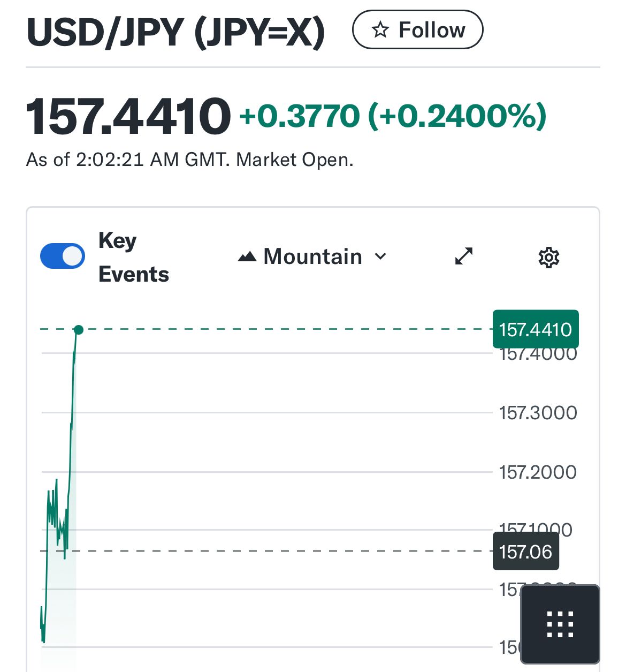
Task: Open chart settings gear
Action: tap(548, 258)
